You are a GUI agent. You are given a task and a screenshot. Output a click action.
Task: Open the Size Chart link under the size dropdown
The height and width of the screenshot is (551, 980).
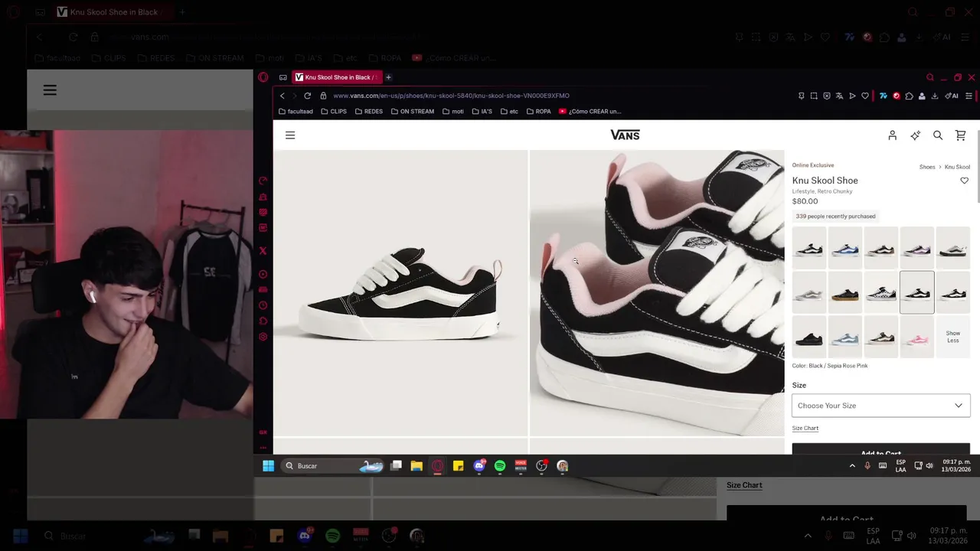coord(805,429)
